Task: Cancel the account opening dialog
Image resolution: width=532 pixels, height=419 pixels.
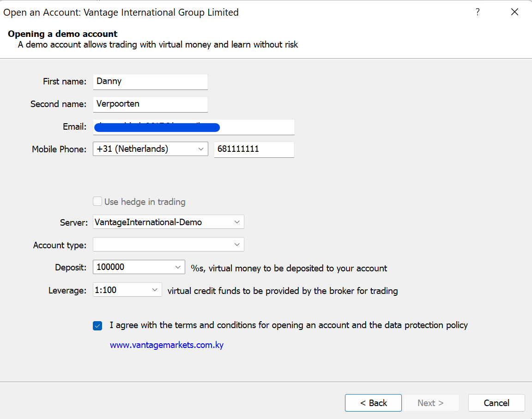Action: (496, 402)
